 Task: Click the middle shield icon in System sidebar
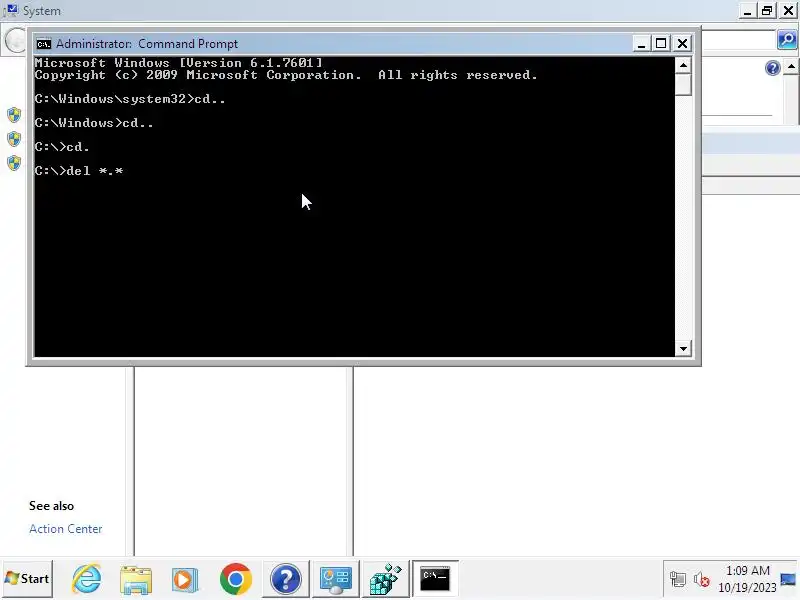coord(14,139)
